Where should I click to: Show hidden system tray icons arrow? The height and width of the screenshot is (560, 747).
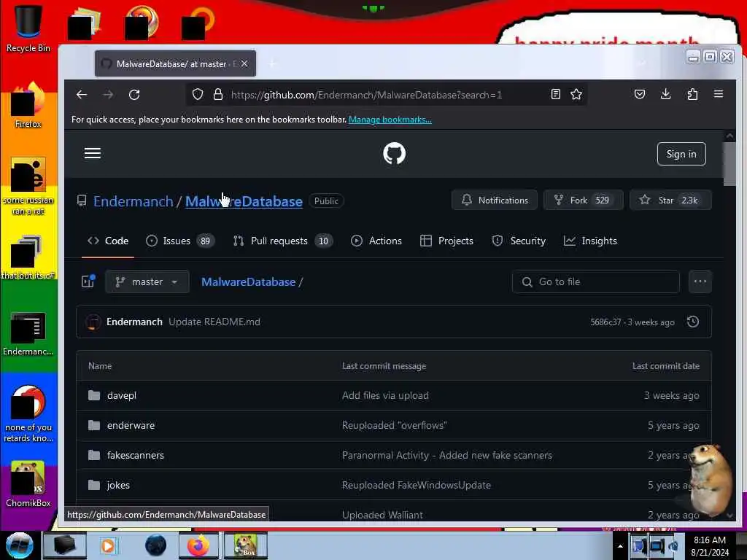click(x=620, y=545)
